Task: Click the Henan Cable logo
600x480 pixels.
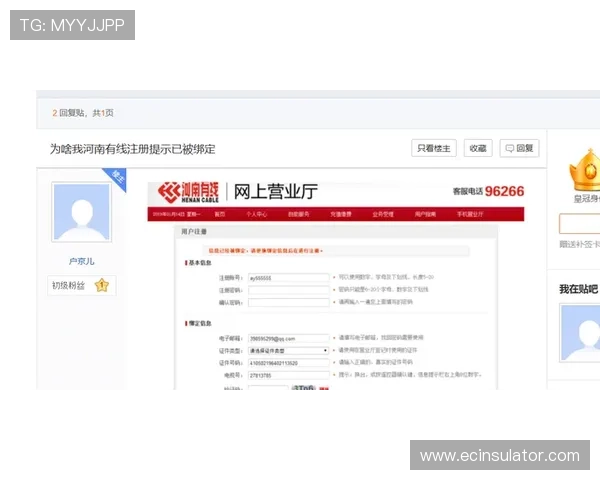Action: tap(188, 192)
